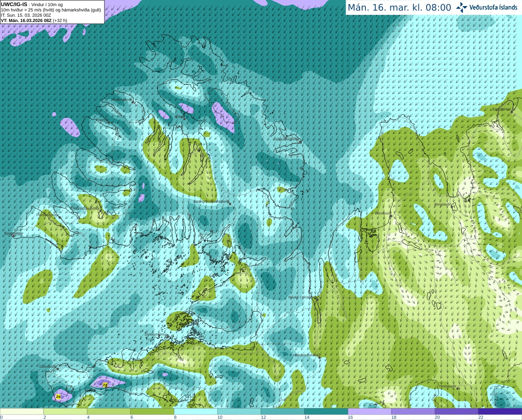Screen dimensions: 522x420
Task: Click the 'UWC/IG-IS' model title
Action: pyautogui.click(x=14, y=4)
